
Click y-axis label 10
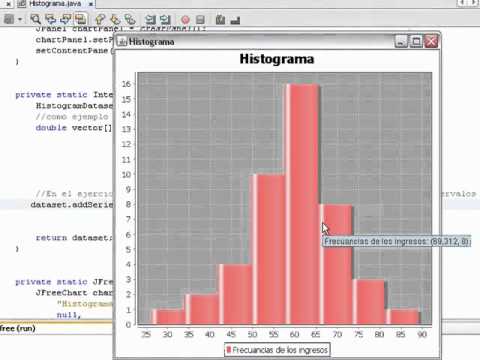point(126,174)
